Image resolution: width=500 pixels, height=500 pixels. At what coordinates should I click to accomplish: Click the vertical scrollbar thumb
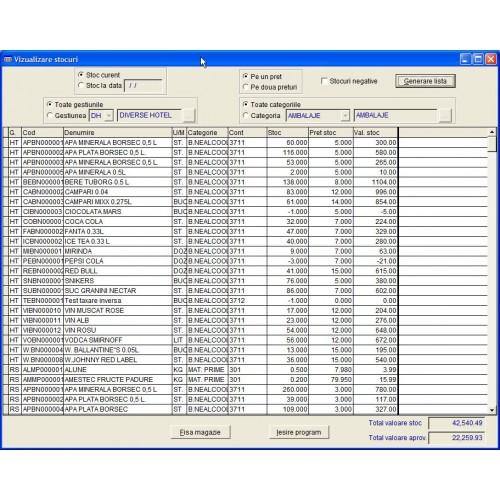(492, 144)
